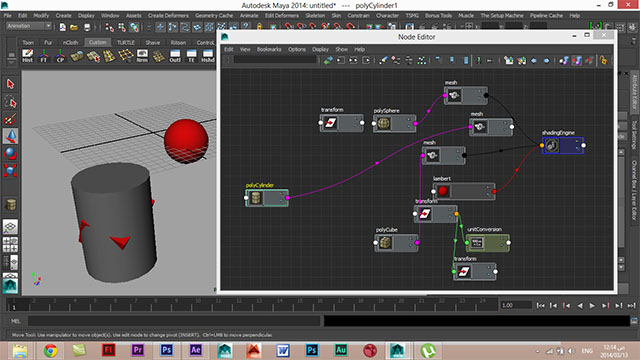The width and height of the screenshot is (640, 360).
Task: Click the CP shelf button
Action: tap(60, 56)
